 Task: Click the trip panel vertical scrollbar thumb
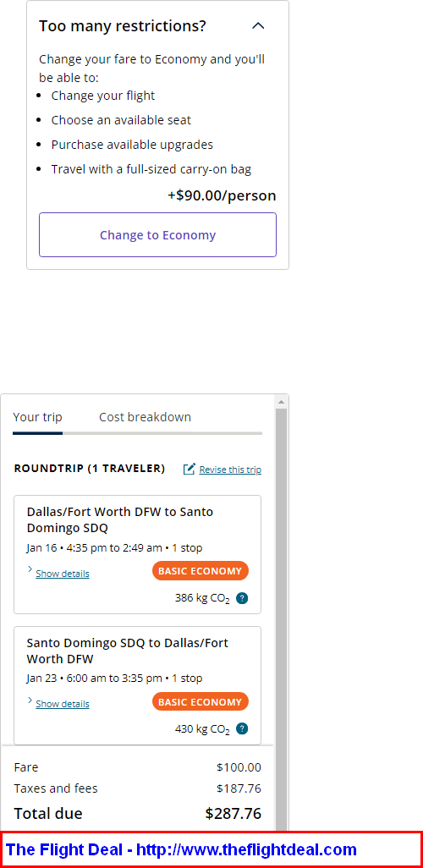pyautogui.click(x=281, y=619)
